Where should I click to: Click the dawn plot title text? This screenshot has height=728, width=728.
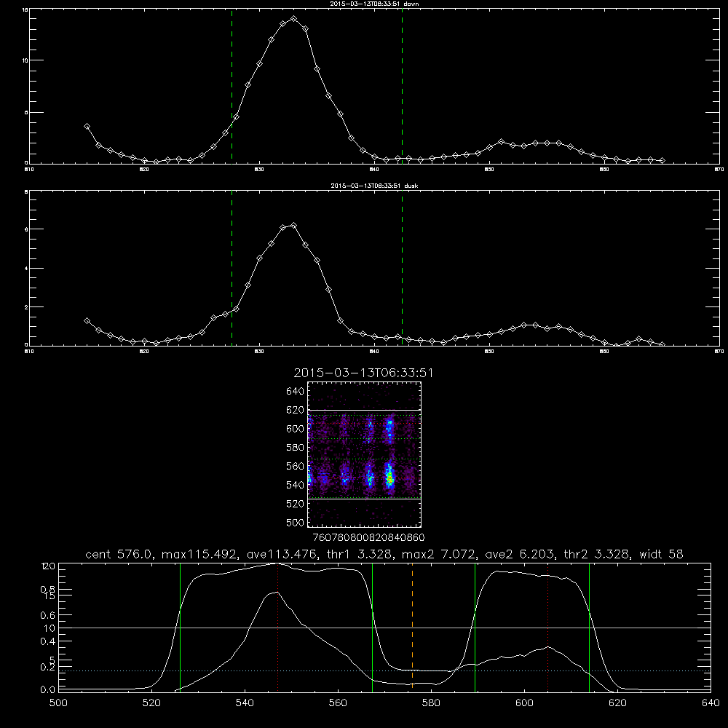click(x=374, y=4)
